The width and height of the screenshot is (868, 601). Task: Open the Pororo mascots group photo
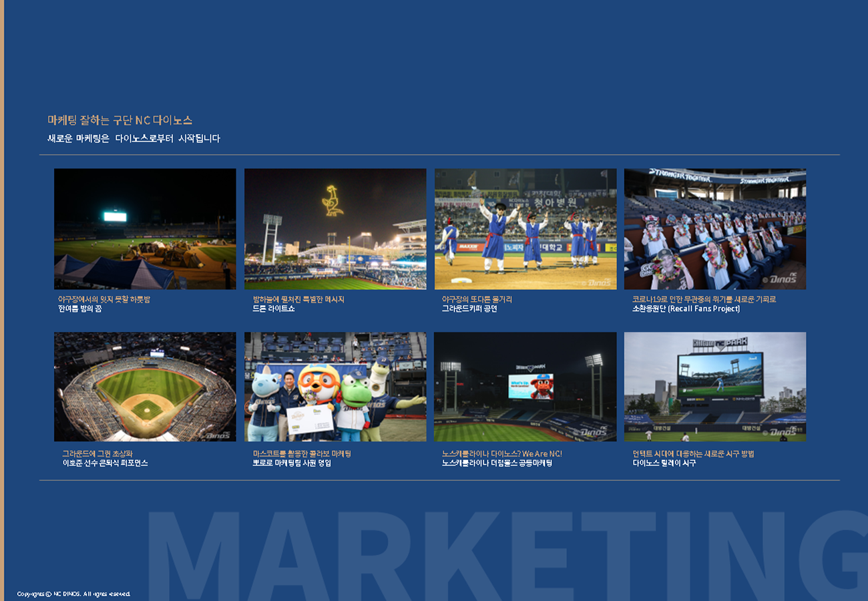[x=335, y=387]
